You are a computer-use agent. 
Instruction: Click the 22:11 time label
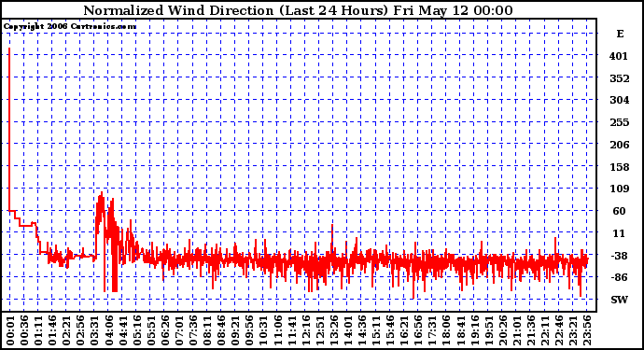click(x=545, y=330)
